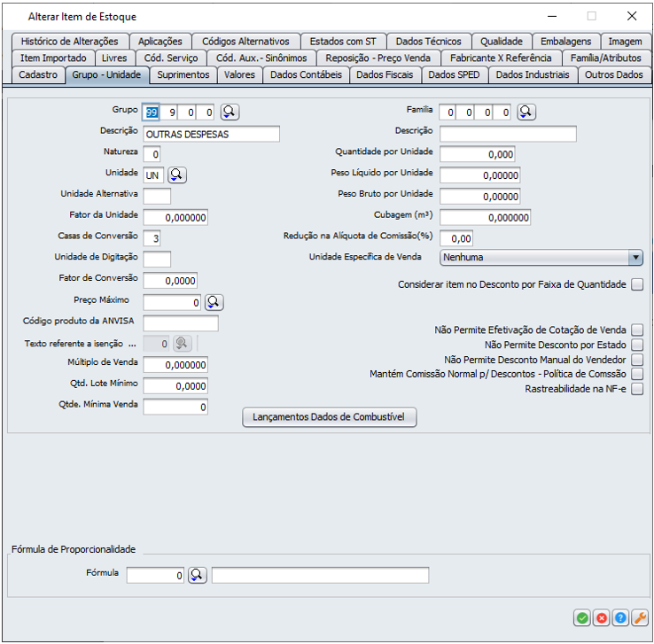Click the Cubagem (m³) field

[x=486, y=218]
